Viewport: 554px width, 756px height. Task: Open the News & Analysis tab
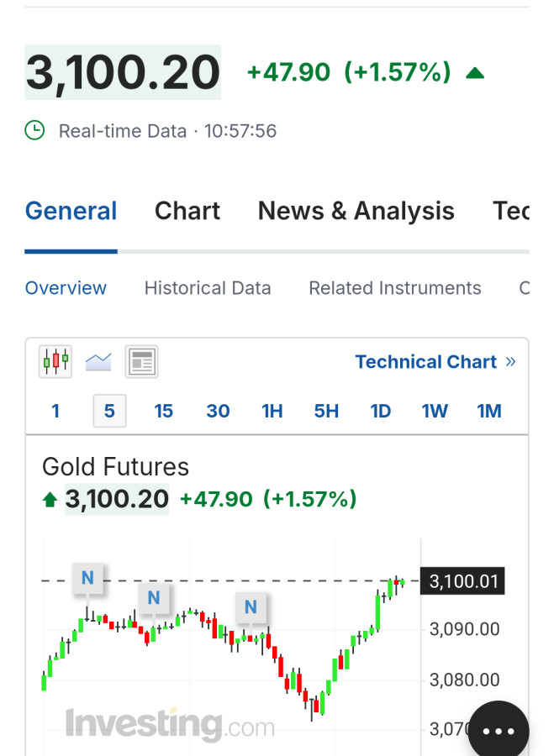[356, 211]
